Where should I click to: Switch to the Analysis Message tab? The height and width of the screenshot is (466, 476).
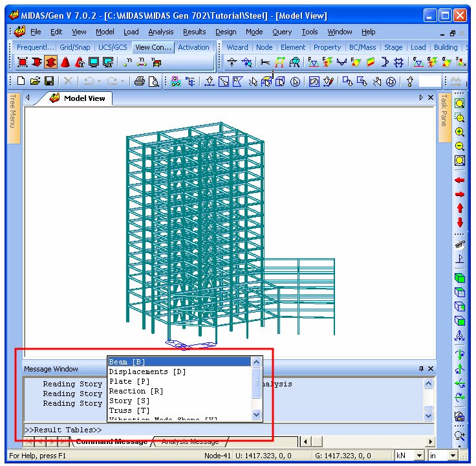(x=189, y=442)
